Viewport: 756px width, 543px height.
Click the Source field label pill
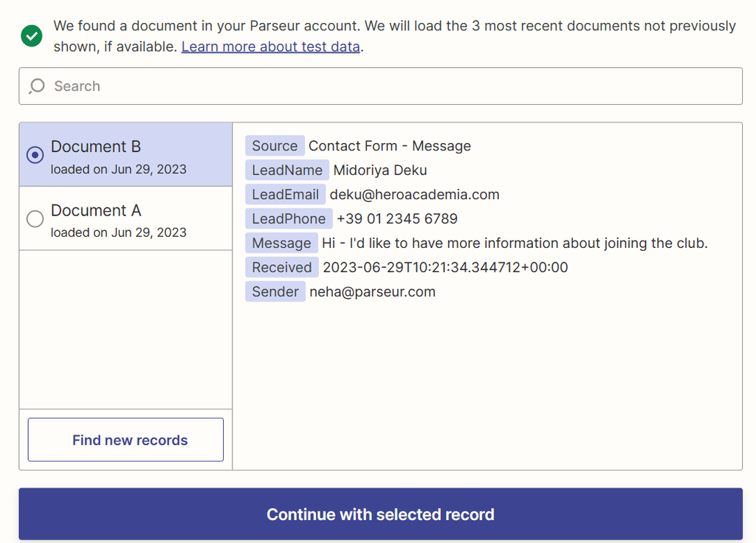(x=275, y=145)
